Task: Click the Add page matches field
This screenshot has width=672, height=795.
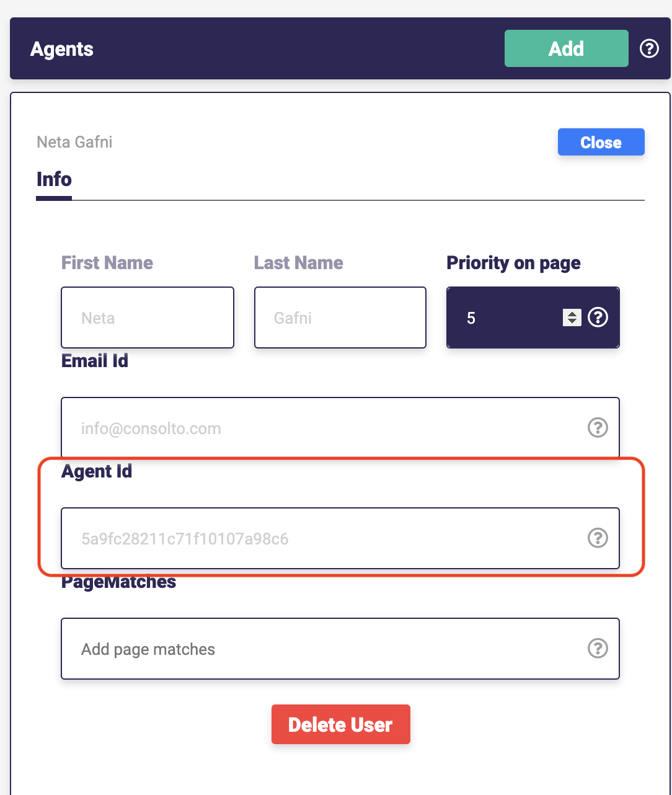Action: coord(340,648)
